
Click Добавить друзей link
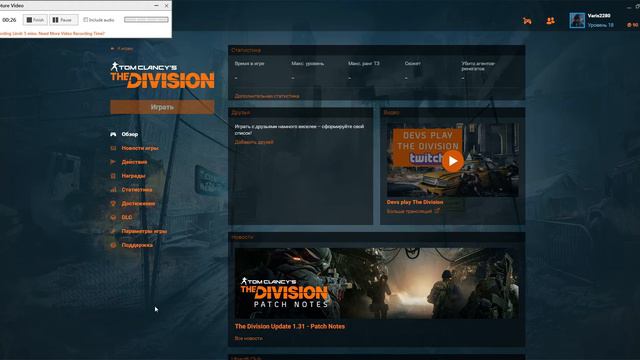[x=254, y=142]
